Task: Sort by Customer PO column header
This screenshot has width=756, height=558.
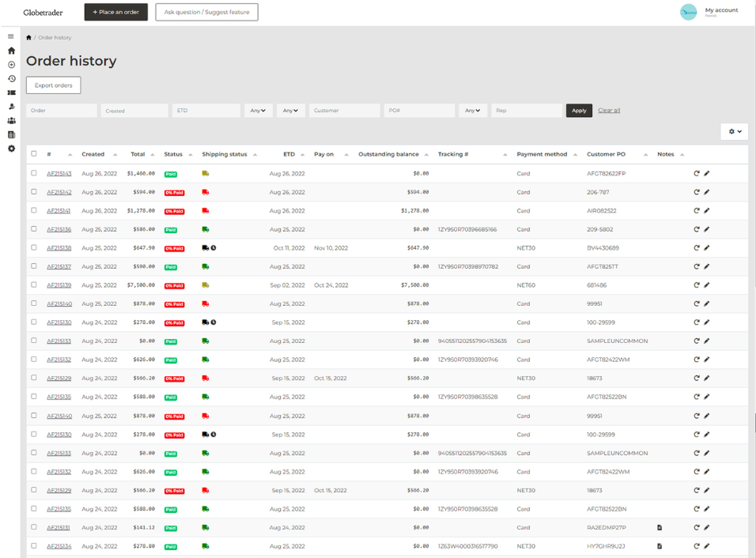Action: (617, 154)
